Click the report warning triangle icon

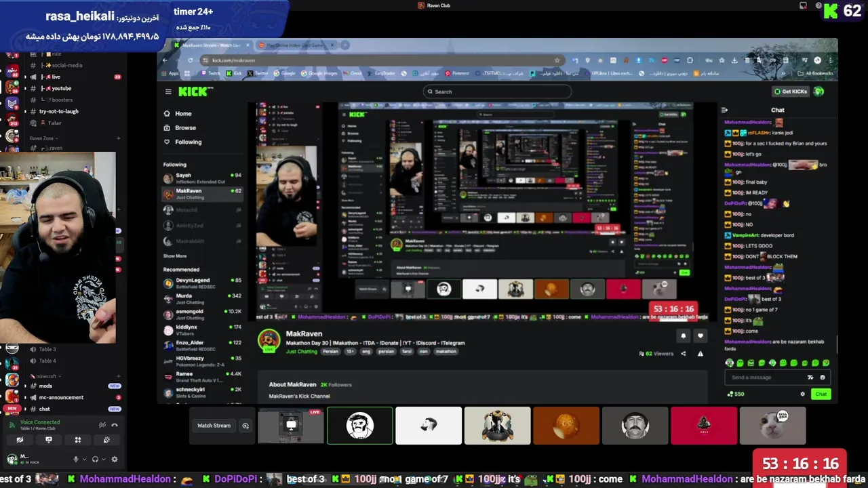point(700,354)
